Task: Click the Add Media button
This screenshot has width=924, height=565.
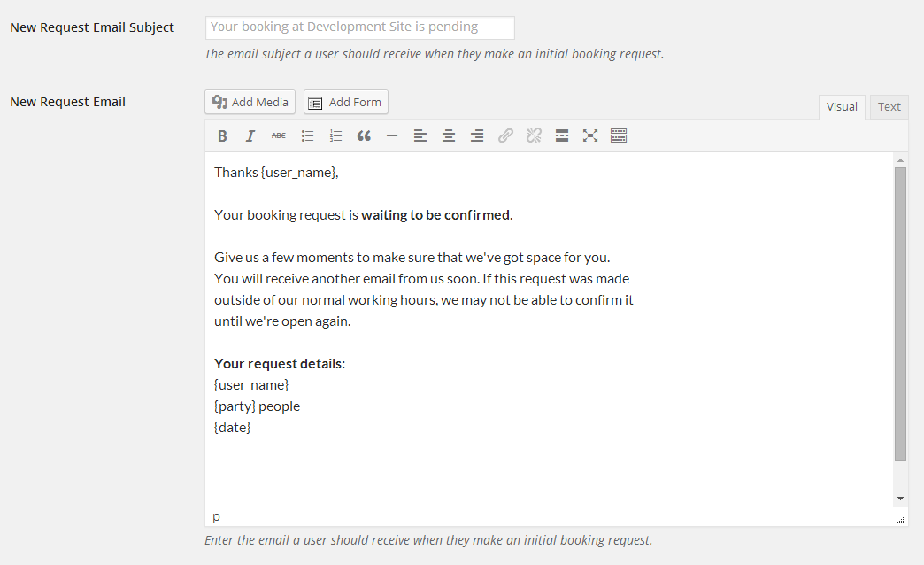Action: 250,102
